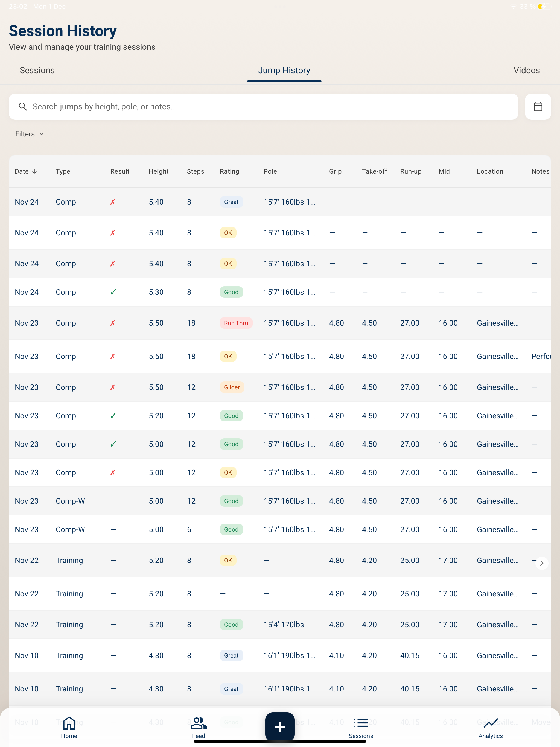Open Analytics from bottom navigation
This screenshot has height=747, width=560.
pyautogui.click(x=491, y=728)
